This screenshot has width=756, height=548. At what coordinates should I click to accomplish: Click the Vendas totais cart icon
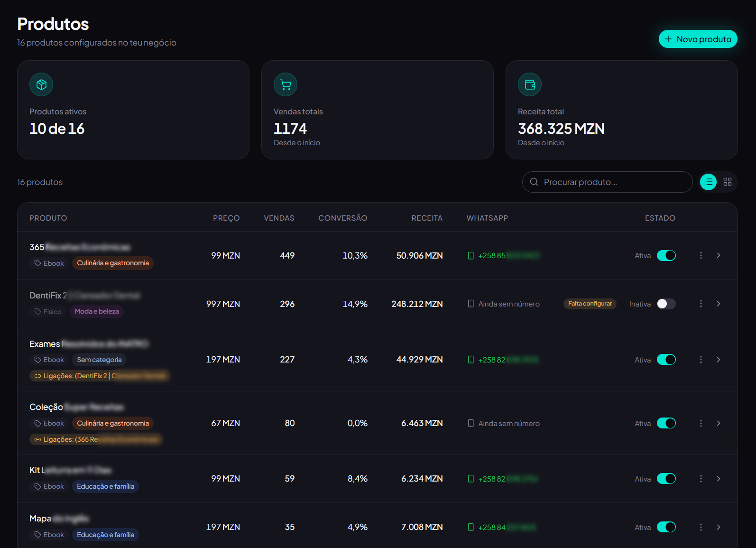click(x=286, y=84)
